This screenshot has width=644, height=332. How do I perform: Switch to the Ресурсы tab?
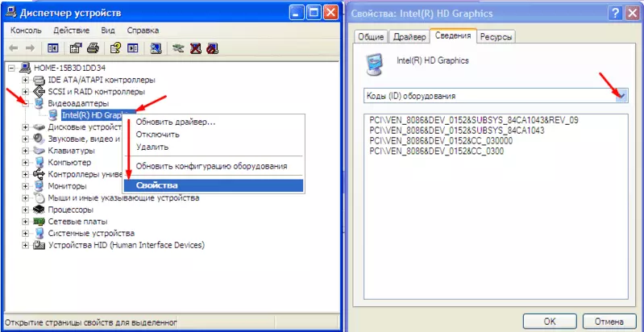click(496, 37)
